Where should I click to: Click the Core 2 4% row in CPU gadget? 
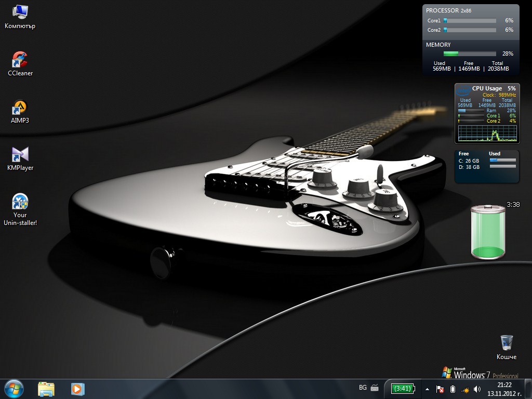(x=487, y=121)
